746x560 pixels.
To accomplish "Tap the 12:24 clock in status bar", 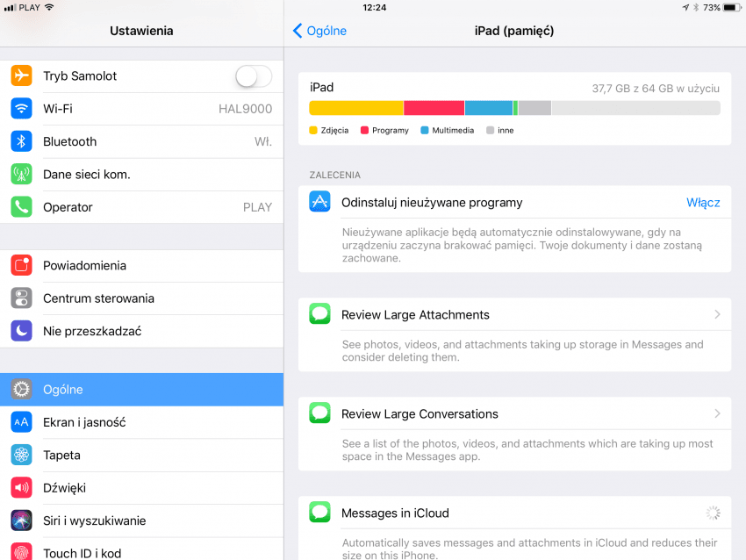I will (375, 8).
